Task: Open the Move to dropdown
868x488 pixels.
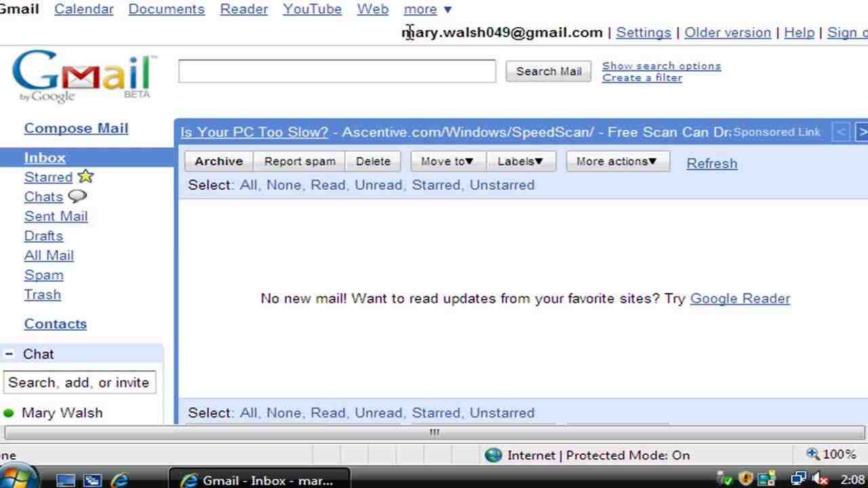Action: coord(447,161)
